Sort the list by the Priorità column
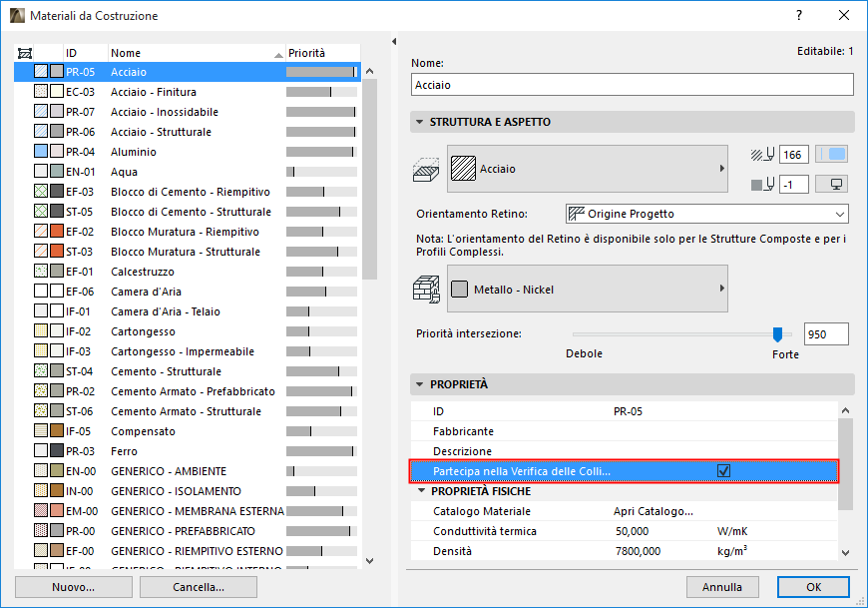Viewport: 868px width, 608px height. click(x=322, y=53)
